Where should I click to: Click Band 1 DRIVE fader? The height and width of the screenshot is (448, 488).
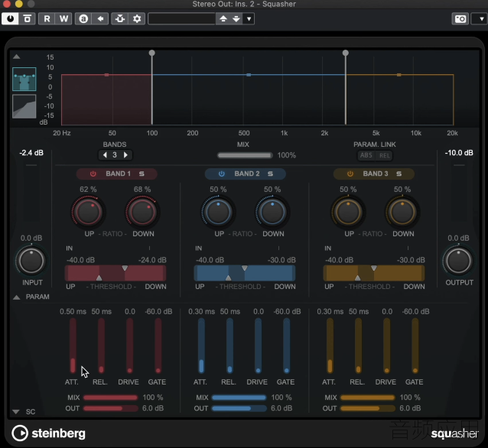click(x=129, y=346)
